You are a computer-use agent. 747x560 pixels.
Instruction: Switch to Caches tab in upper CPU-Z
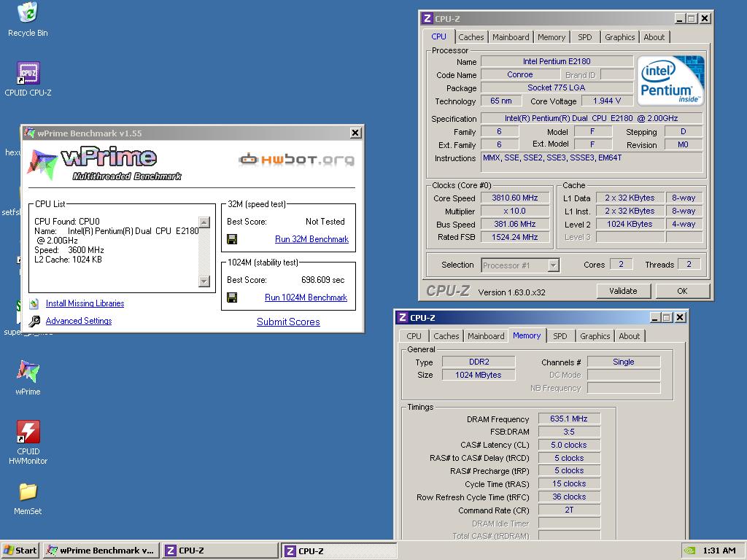click(x=471, y=37)
